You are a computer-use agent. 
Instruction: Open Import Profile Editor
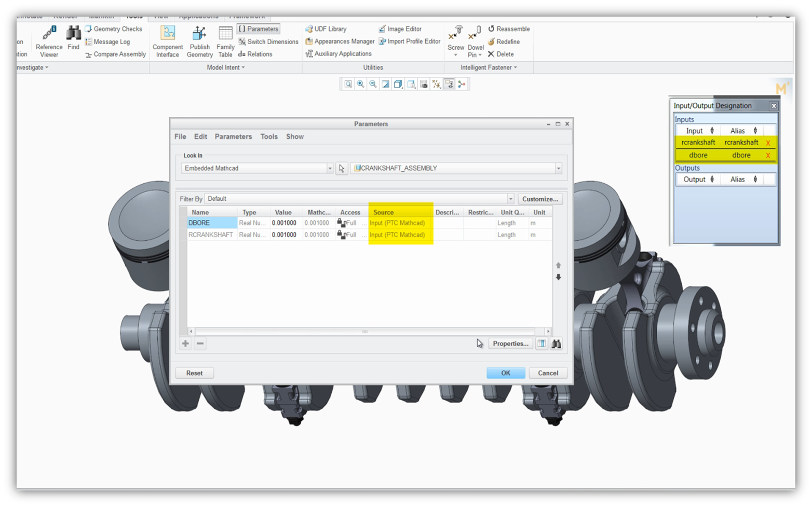point(409,42)
